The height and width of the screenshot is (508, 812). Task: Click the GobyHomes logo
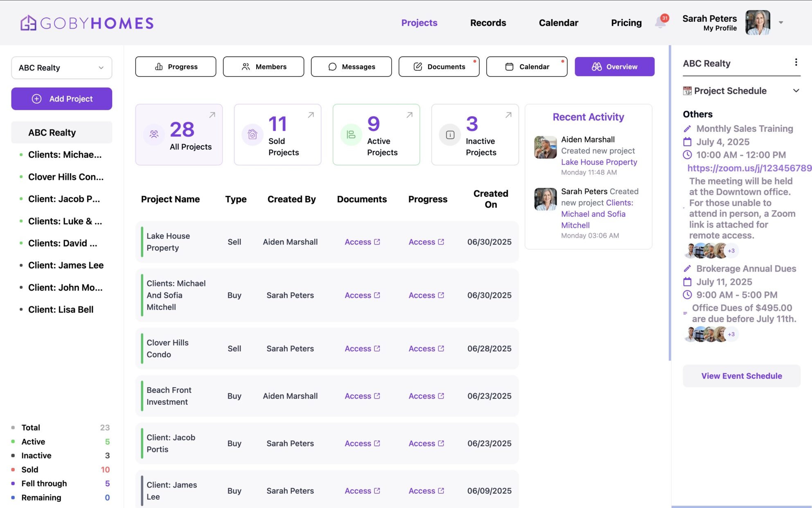(x=87, y=23)
